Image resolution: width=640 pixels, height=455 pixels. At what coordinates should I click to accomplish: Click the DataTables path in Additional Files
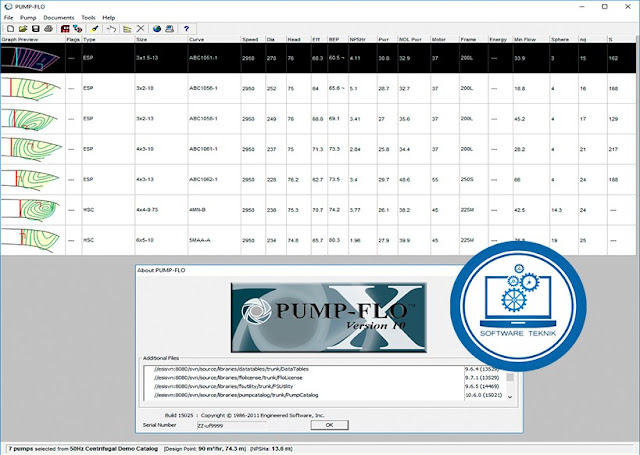[x=231, y=369]
